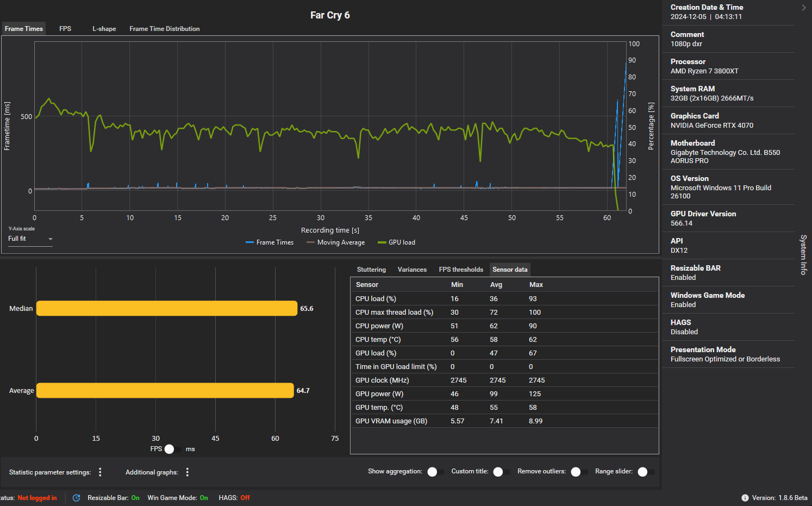Select the CPU temp (°C) row
Viewport: 812px width, 506px height.
click(504, 340)
